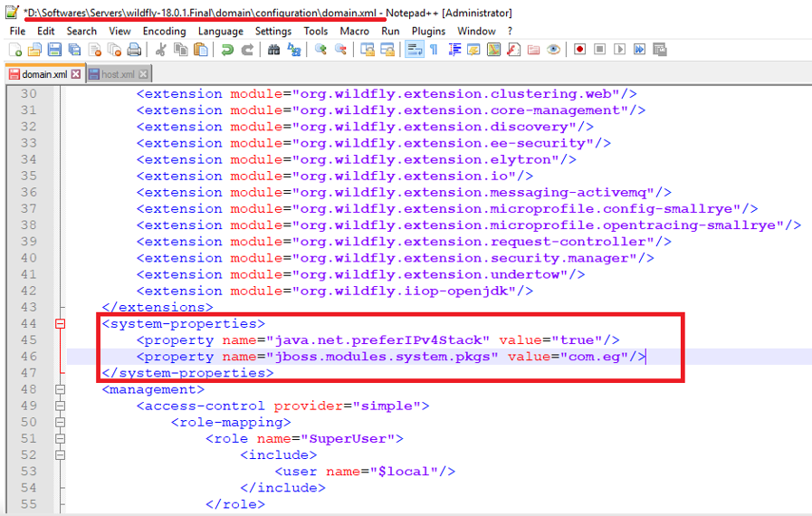Zoom out using the magnifier minus icon
The width and height of the screenshot is (812, 516).
coord(340,50)
